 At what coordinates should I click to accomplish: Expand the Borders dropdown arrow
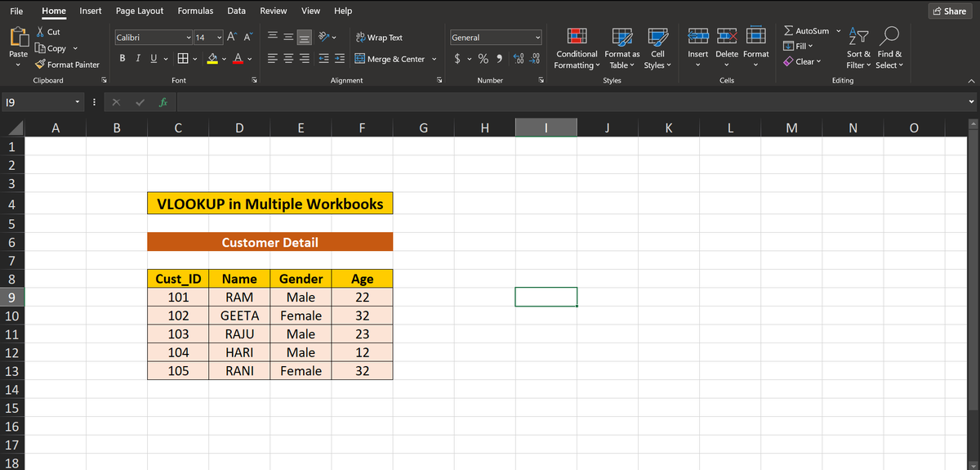click(196, 59)
